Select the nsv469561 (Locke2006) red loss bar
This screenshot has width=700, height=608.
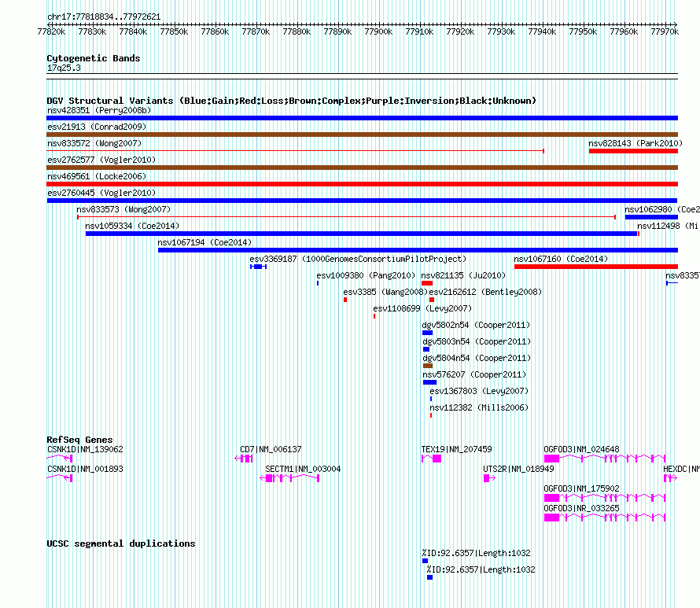pos(362,184)
